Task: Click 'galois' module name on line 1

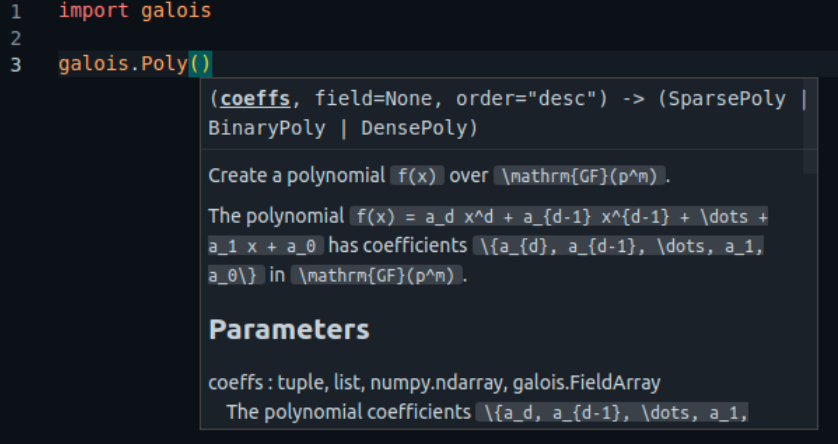Action: tap(176, 11)
